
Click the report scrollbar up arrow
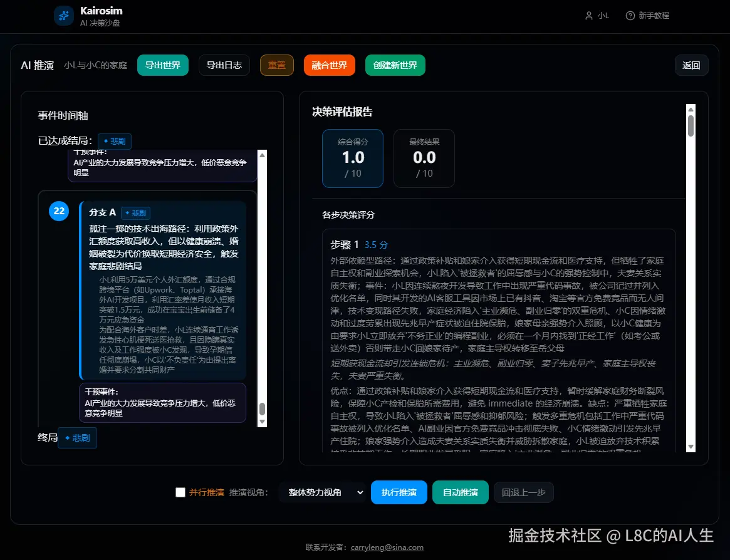(691, 110)
